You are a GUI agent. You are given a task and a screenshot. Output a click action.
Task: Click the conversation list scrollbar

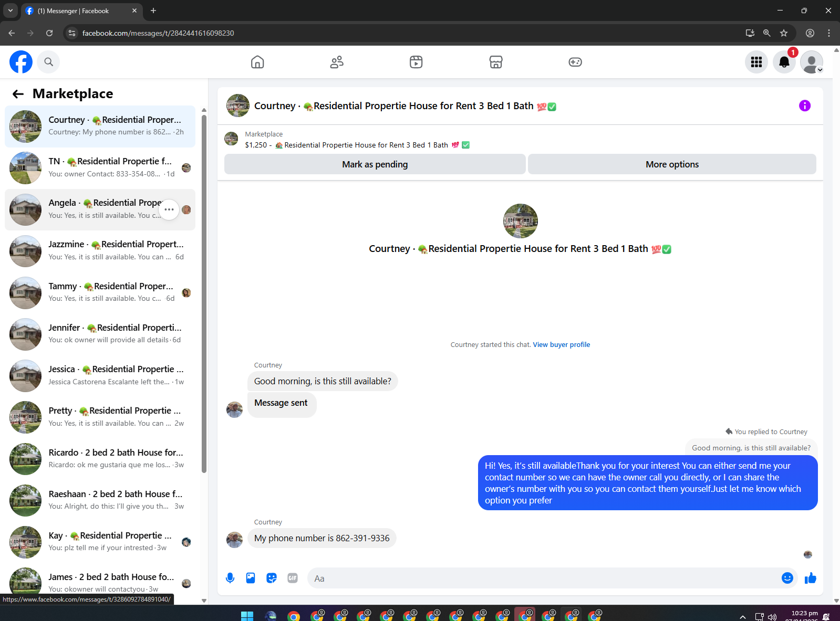pos(204,294)
